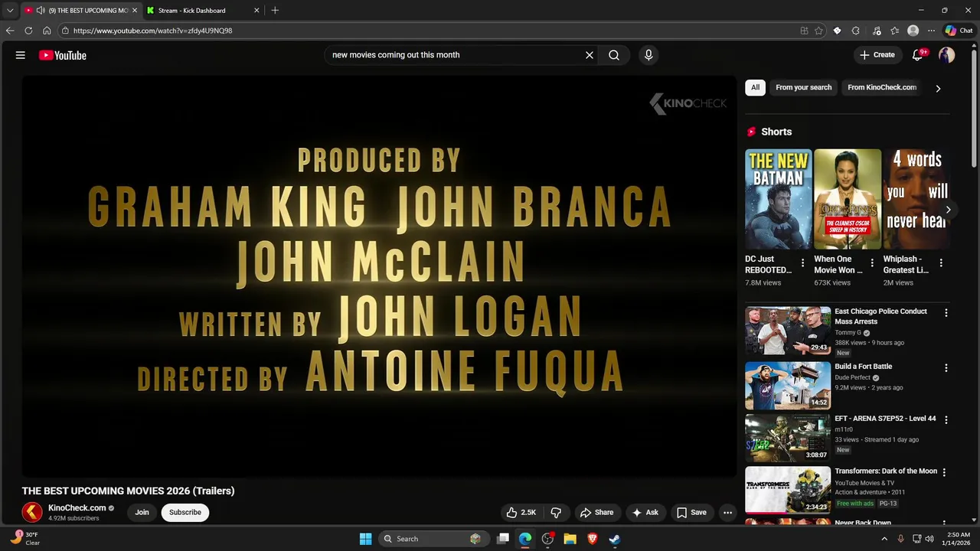Open options for When One Movie Won short
This screenshot has height=551, width=980.
point(871,263)
